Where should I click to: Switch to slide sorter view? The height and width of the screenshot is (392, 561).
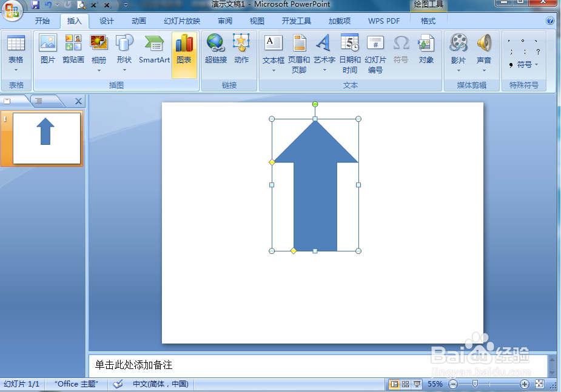pyautogui.click(x=405, y=384)
